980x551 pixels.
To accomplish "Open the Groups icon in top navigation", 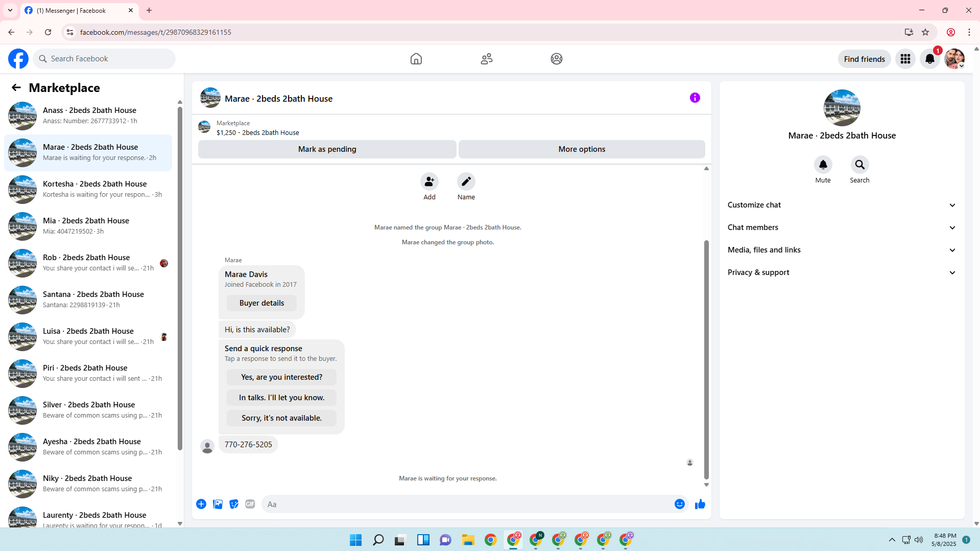I will click(556, 59).
